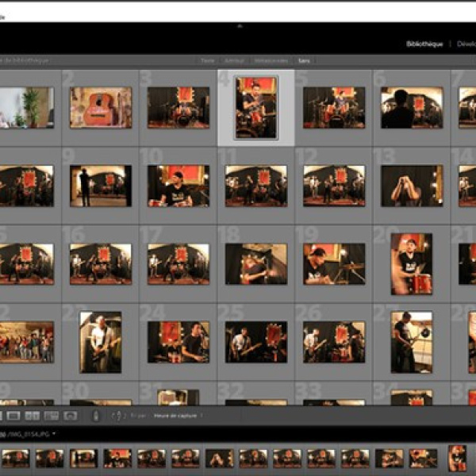Image resolution: width=476 pixels, height=476 pixels.
Task: Select the first thumbnail in the filmstrip
Action: tap(15, 458)
